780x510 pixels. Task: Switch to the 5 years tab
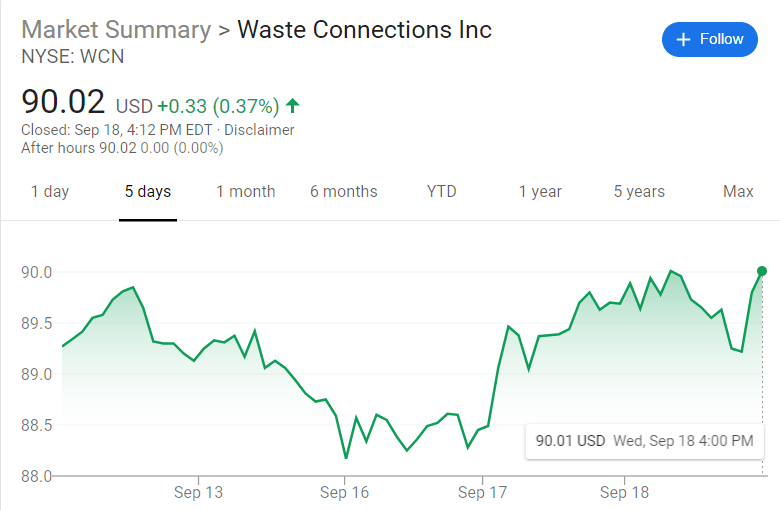(639, 191)
